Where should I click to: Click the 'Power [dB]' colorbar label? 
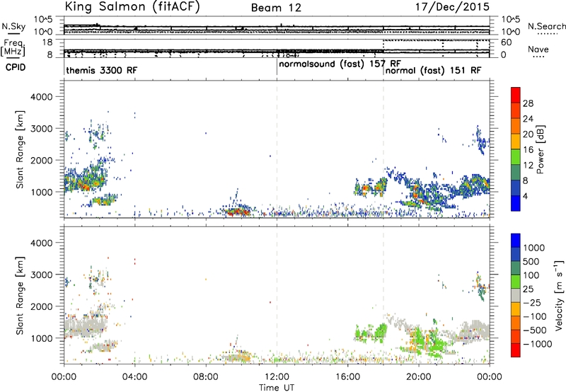(x=541, y=149)
